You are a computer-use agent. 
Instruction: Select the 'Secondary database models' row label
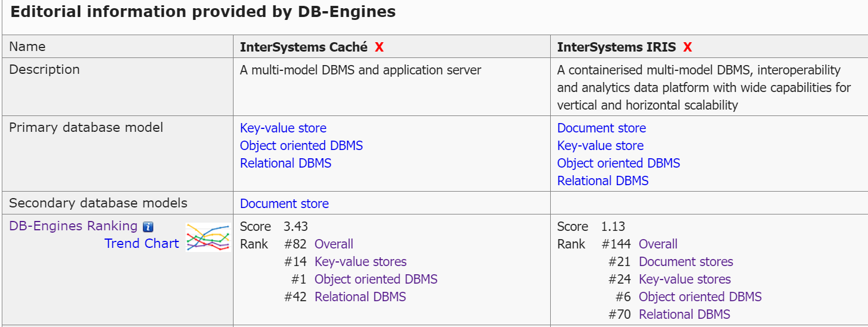pyautogui.click(x=98, y=203)
